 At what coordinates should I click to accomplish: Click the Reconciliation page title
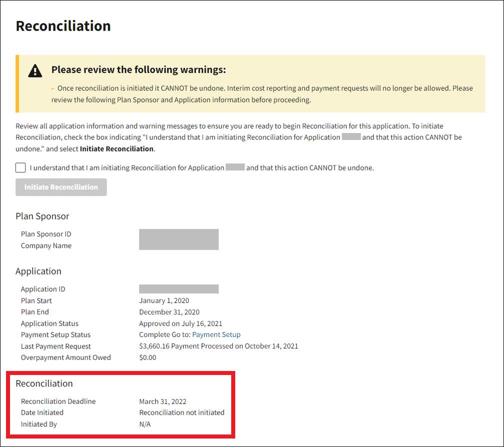coord(63,26)
